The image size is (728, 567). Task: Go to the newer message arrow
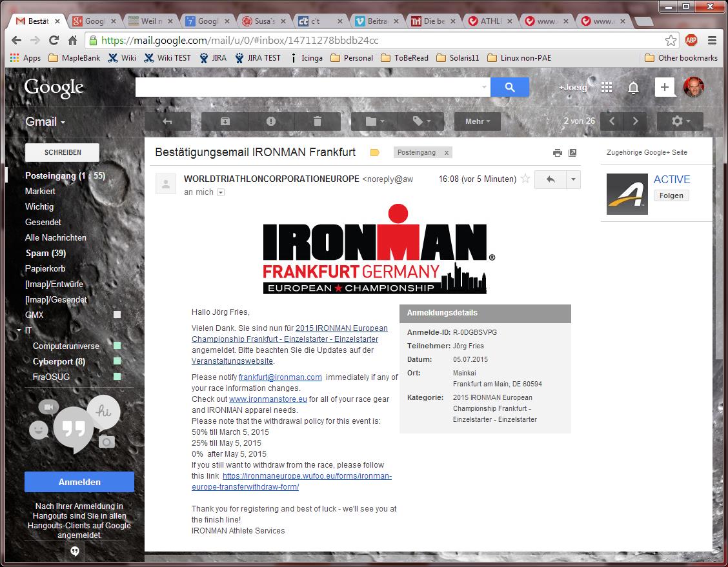pos(612,121)
